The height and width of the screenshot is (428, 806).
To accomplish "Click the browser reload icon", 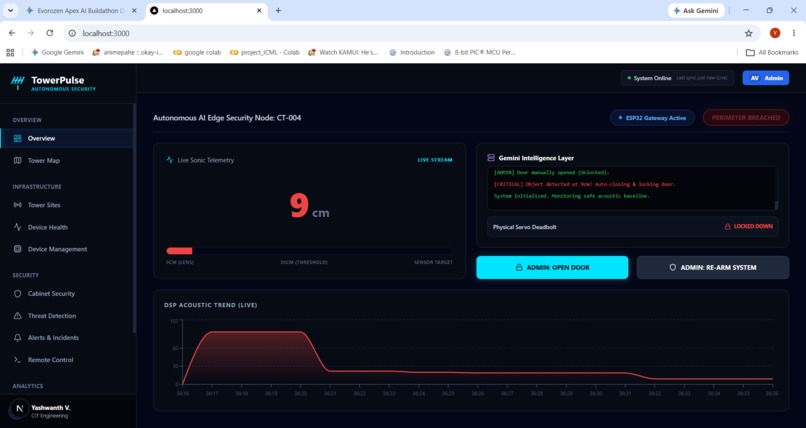I will coord(49,33).
